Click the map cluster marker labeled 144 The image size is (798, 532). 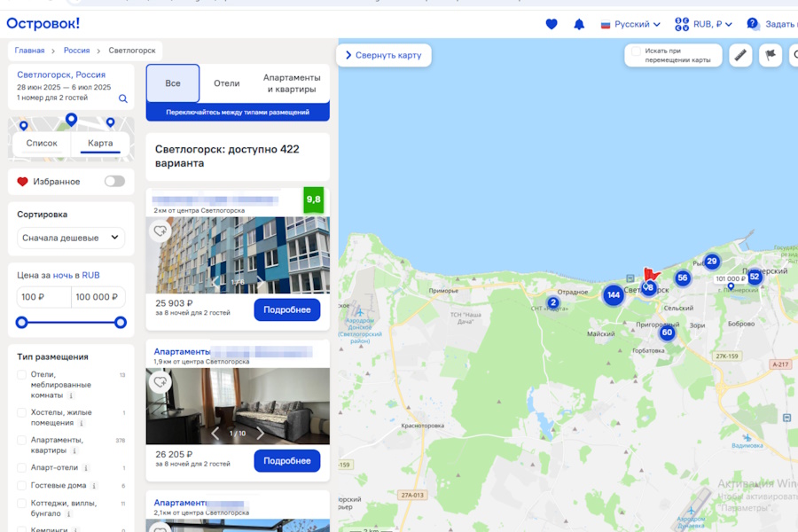tap(614, 295)
